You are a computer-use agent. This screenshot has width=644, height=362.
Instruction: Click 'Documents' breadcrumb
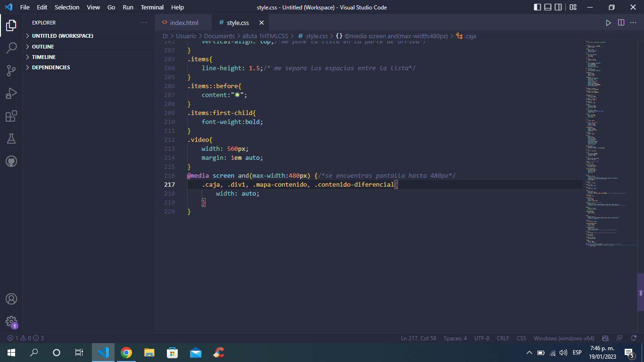coord(219,36)
